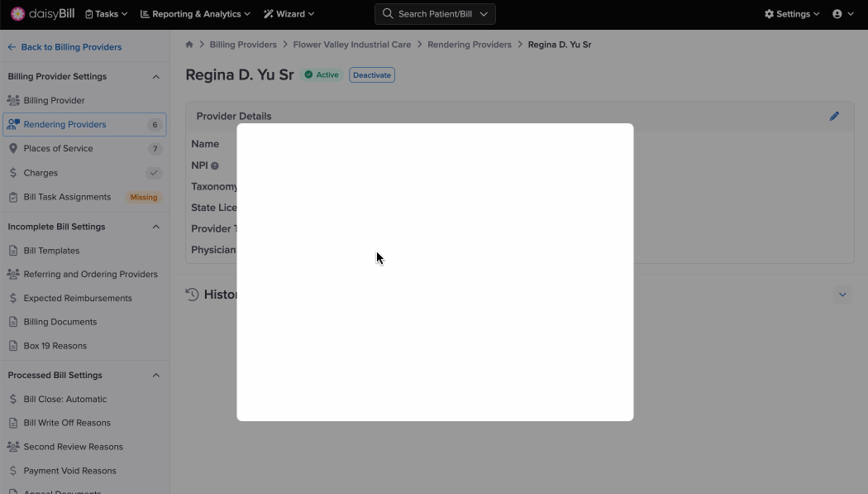Click the daisyBill logo icon
The width and height of the screenshot is (868, 494).
click(17, 14)
